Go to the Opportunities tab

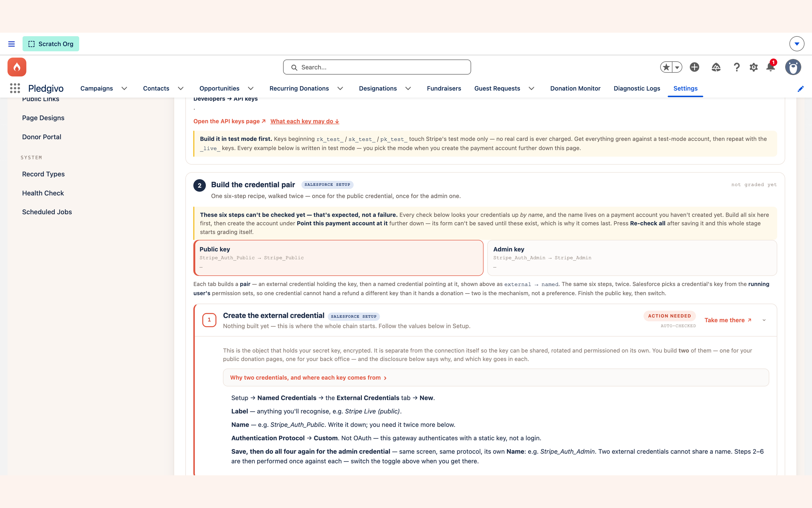click(x=219, y=88)
